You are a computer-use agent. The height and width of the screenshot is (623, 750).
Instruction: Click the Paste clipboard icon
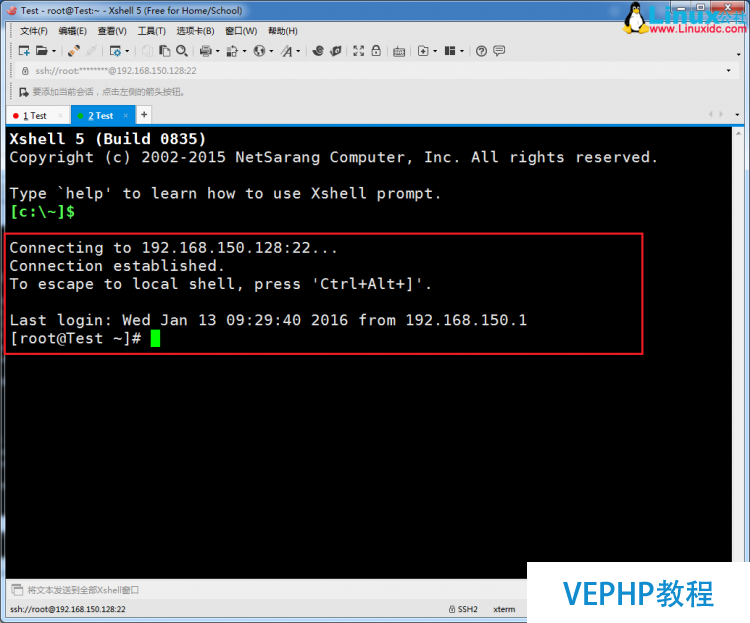click(x=165, y=51)
